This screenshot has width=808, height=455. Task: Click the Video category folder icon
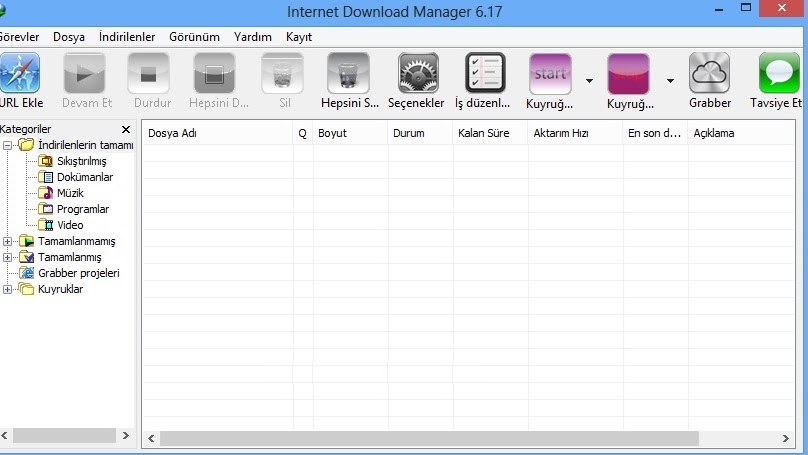point(46,225)
